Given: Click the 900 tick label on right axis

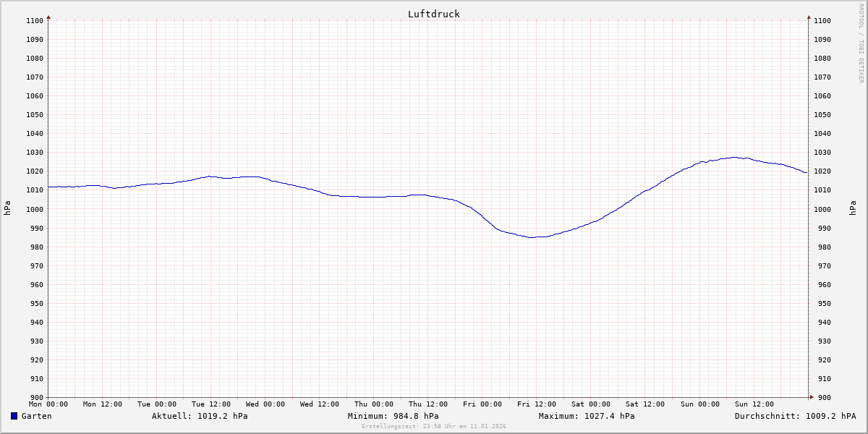Looking at the screenshot, I should click(x=822, y=397).
